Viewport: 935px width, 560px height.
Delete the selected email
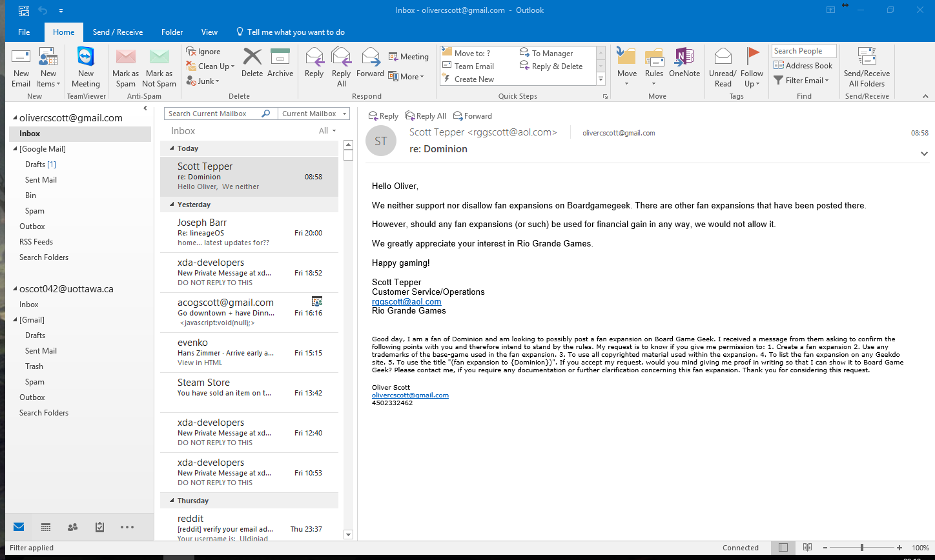(x=252, y=63)
